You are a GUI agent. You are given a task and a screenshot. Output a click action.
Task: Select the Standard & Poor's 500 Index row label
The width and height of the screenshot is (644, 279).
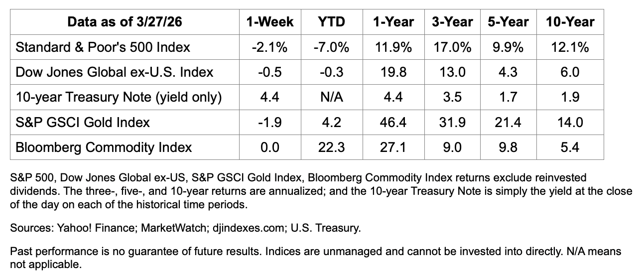pos(103,47)
